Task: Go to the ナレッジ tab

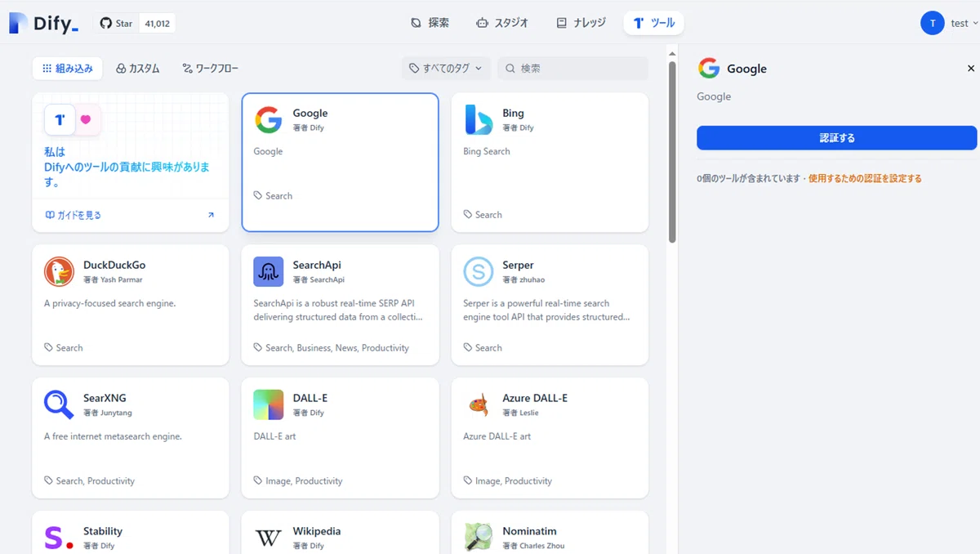Action: click(x=581, y=23)
